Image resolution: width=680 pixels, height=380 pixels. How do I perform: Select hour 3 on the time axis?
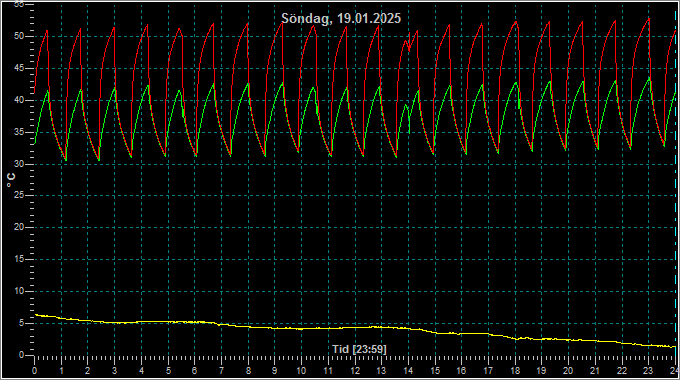pyautogui.click(x=114, y=371)
